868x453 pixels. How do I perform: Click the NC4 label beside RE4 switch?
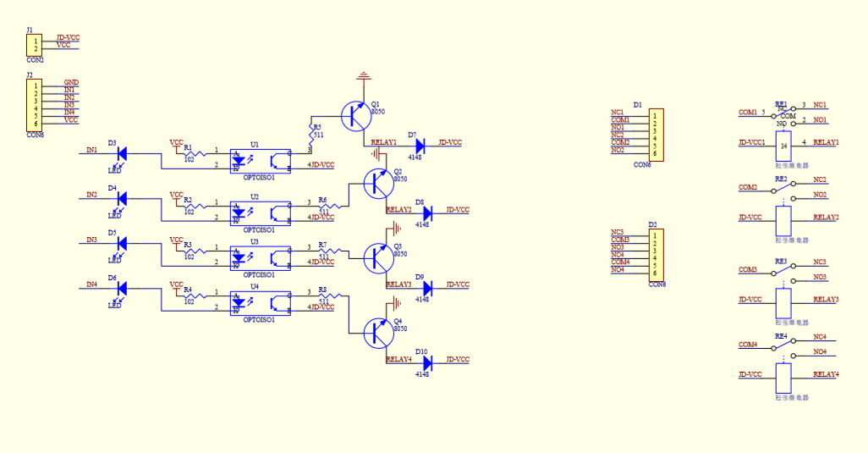tap(820, 337)
